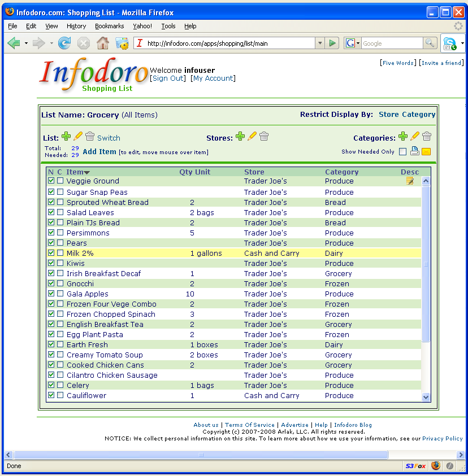Edit the list with pencil icon
Screen dimensions: 468x476
[78, 136]
